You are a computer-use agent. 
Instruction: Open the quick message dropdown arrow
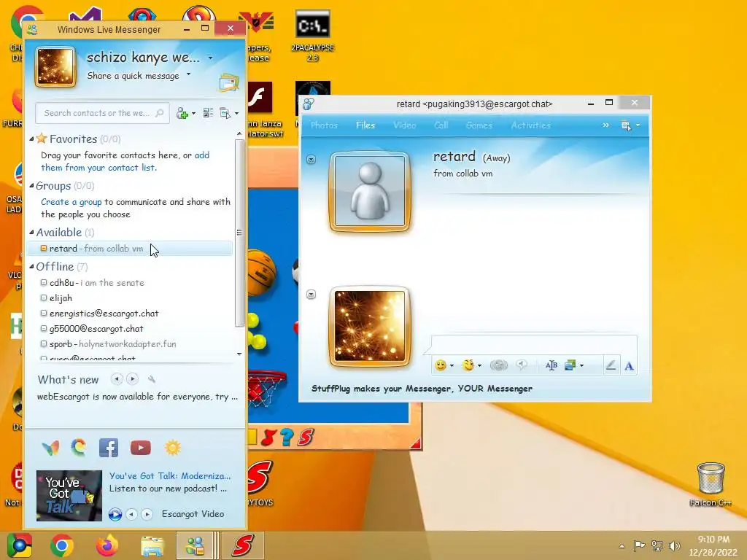click(189, 74)
